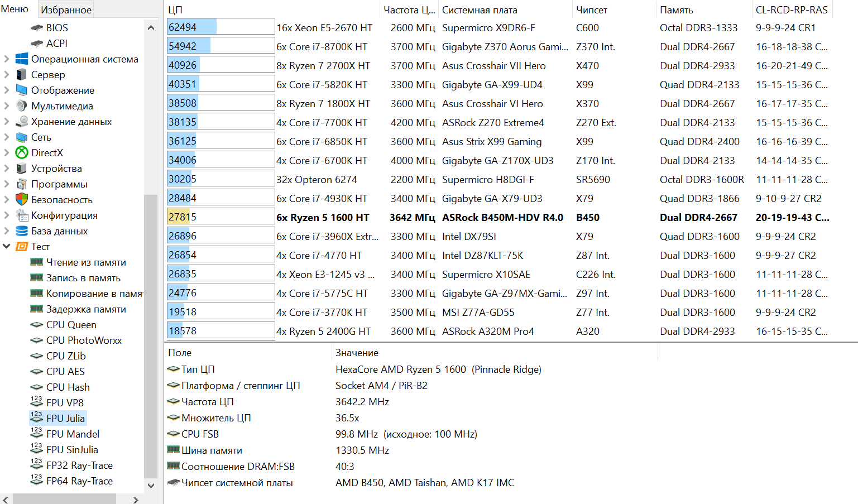
Task: Click the tree scrollbar down arrow
Action: click(x=151, y=486)
